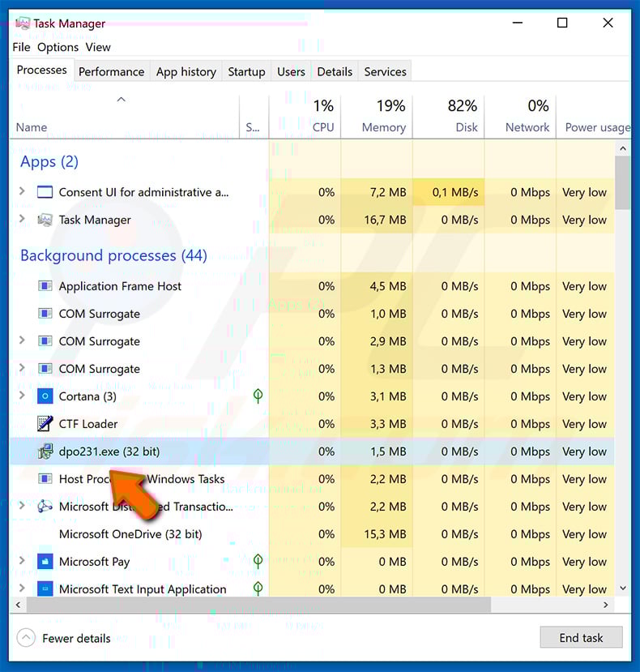Click the horizontal scrollbar thumb

[x=258, y=605]
